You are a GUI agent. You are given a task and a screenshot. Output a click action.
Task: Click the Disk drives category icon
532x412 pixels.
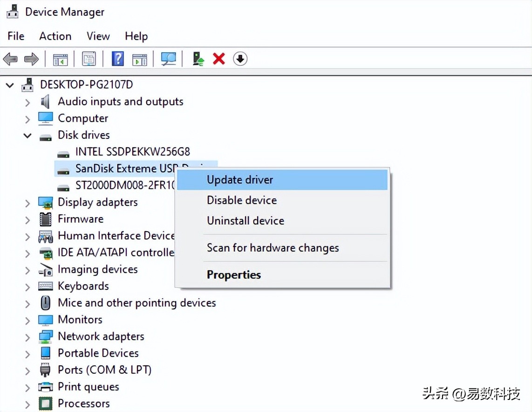[46, 137]
